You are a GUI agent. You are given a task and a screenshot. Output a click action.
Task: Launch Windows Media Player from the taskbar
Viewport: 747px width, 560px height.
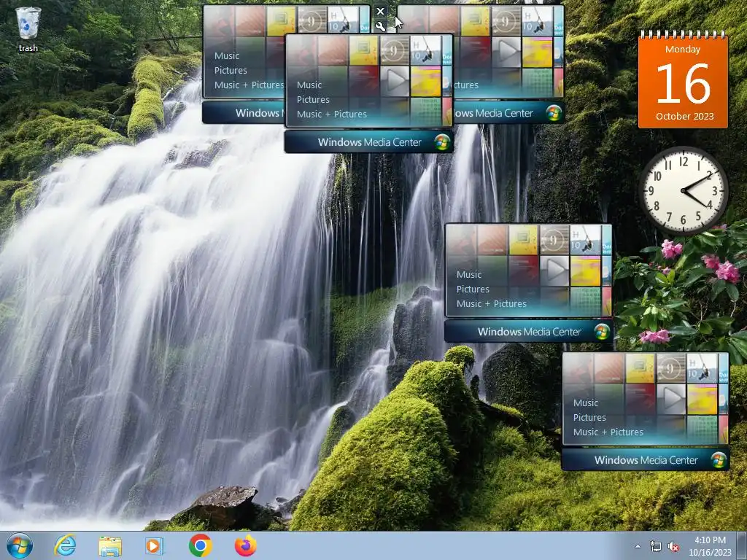point(155,545)
